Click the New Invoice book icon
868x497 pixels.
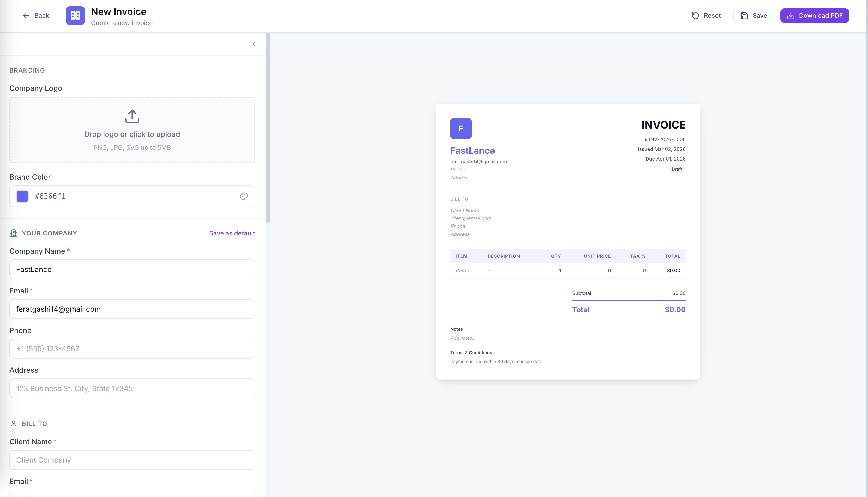(75, 15)
